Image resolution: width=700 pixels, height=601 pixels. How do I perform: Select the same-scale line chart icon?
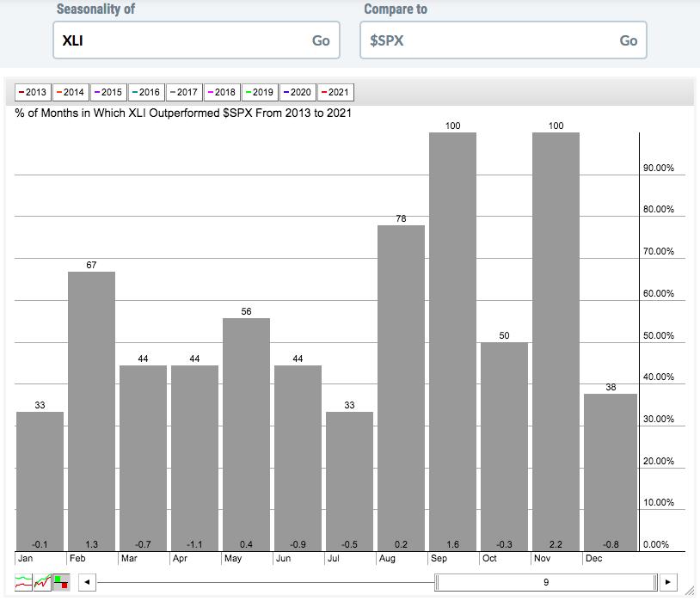(x=42, y=582)
